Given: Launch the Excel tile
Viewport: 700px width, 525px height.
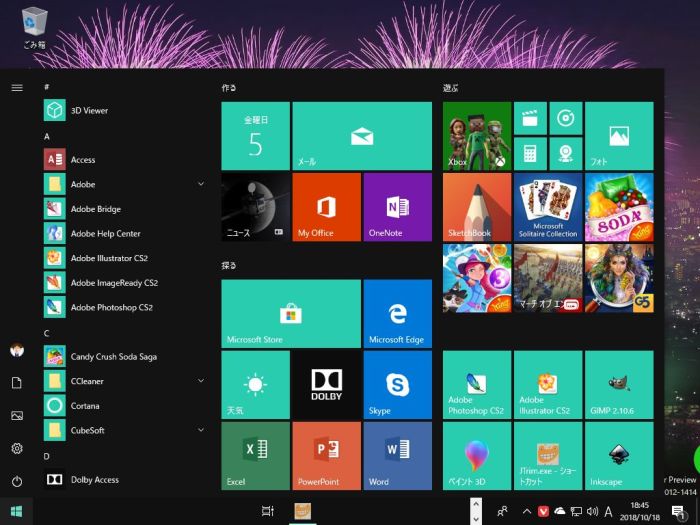Looking at the screenshot, I should tap(255, 455).
